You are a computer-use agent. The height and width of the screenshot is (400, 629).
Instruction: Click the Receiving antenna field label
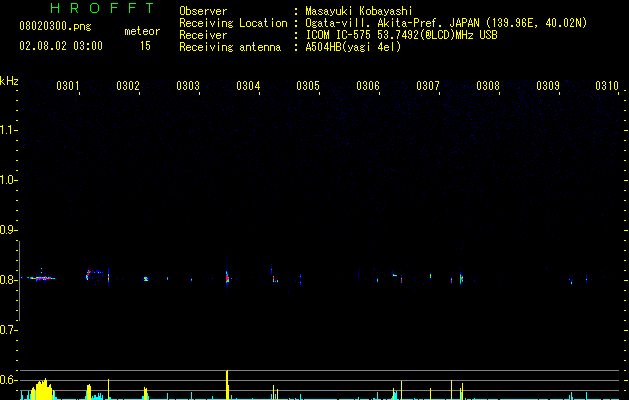(230, 47)
